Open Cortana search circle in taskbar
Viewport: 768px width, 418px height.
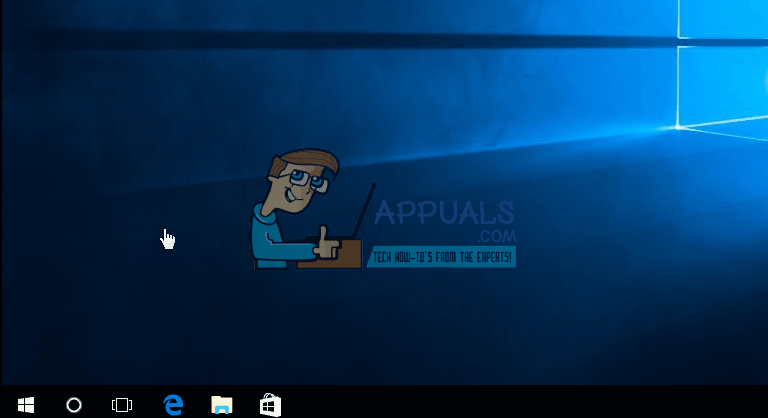74,405
